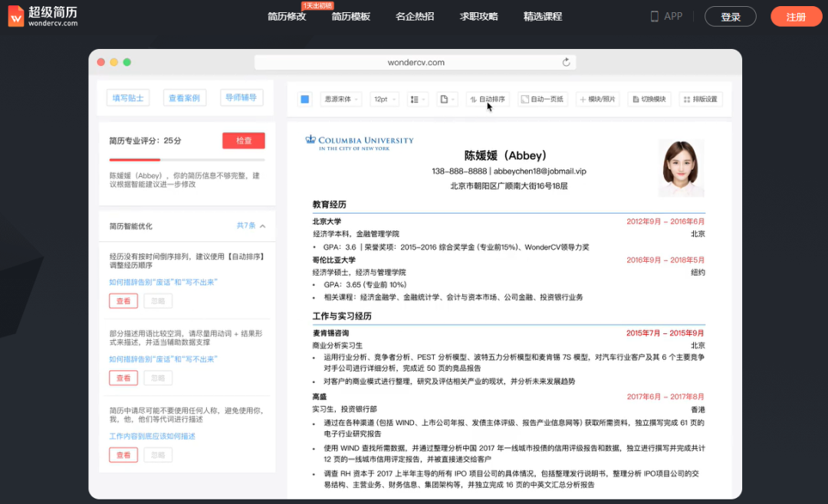Viewport: 828px width, 504px height.
Task: Open 排版设置 layout settings
Action: [701, 100]
